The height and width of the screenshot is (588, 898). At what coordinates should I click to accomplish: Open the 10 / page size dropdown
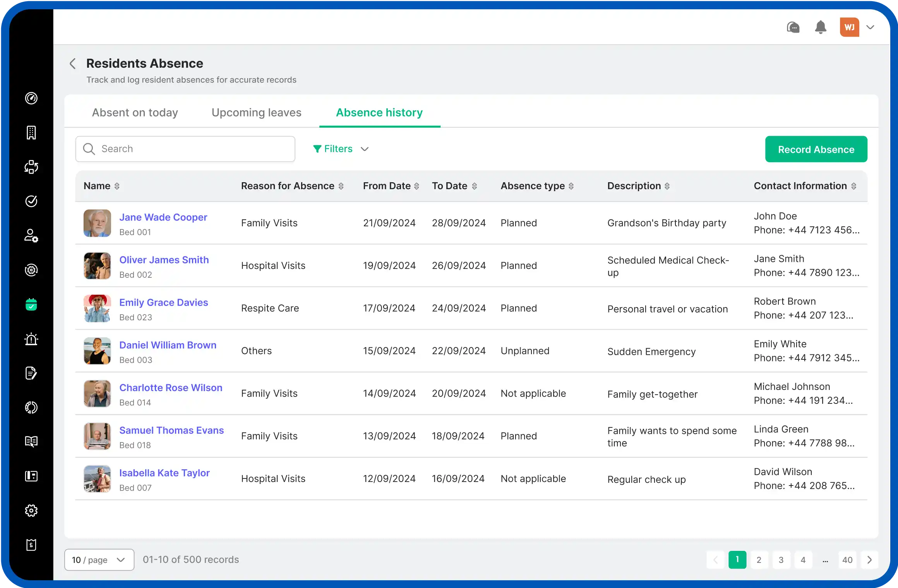[99, 560]
